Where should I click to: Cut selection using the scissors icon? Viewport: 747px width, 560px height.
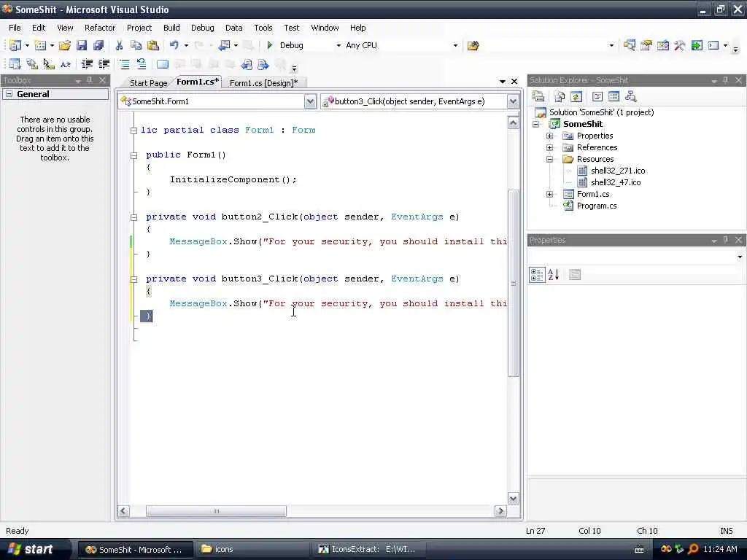pos(119,45)
